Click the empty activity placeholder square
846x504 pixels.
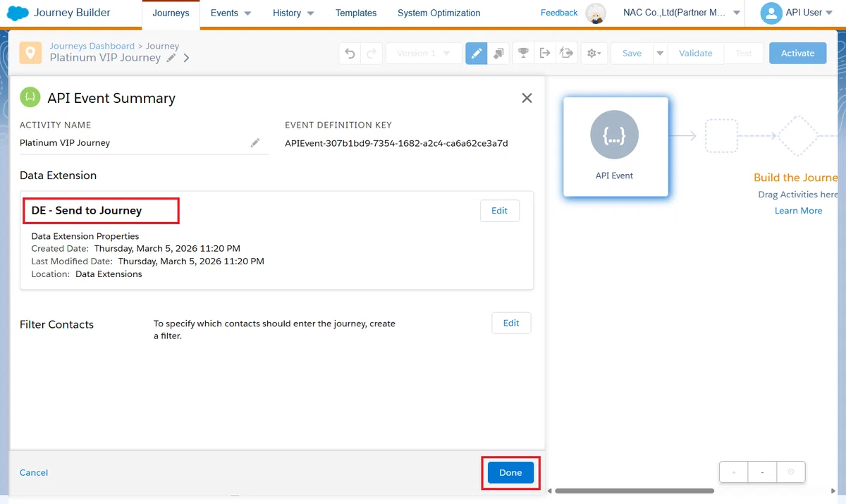(722, 136)
